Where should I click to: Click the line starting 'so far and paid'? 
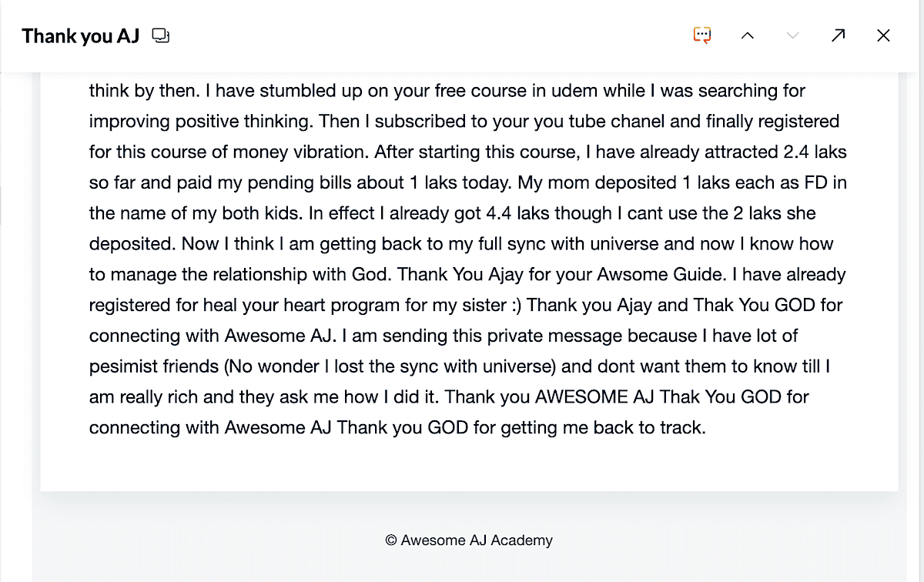pyautogui.click(x=468, y=182)
